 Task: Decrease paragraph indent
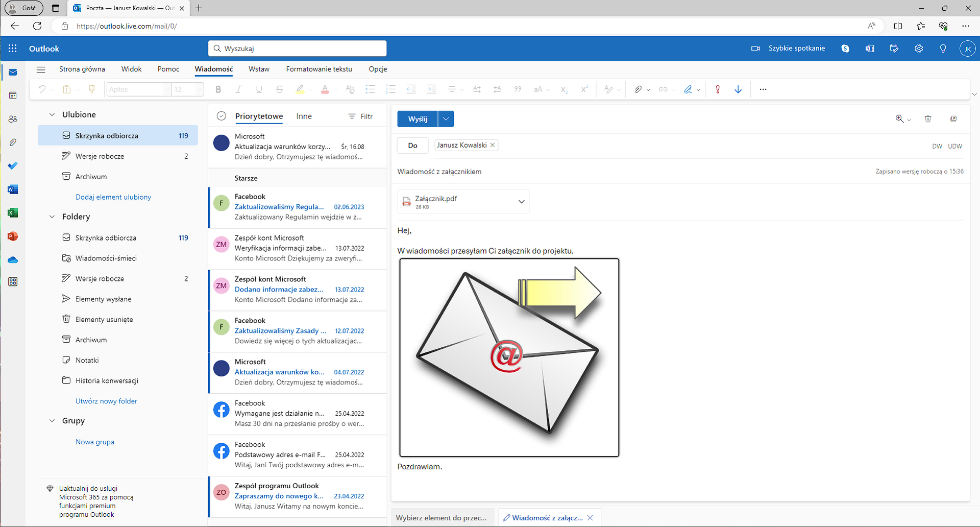[x=411, y=89]
